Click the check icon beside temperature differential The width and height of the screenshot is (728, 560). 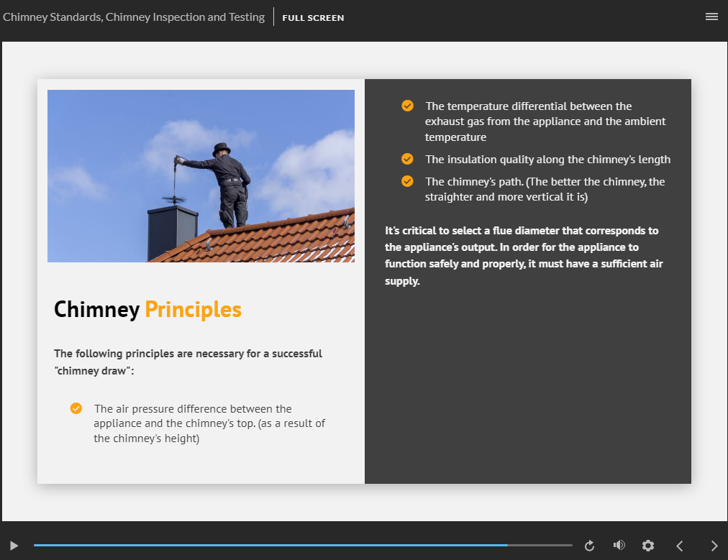click(x=407, y=106)
